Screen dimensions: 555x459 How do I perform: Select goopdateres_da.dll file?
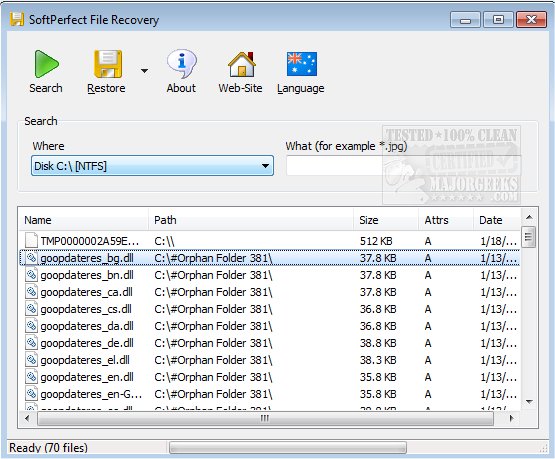click(x=270, y=326)
